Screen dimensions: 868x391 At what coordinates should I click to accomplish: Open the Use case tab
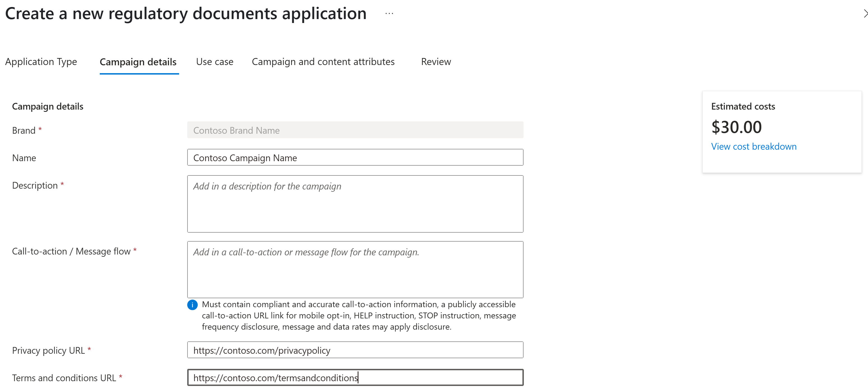click(x=215, y=62)
